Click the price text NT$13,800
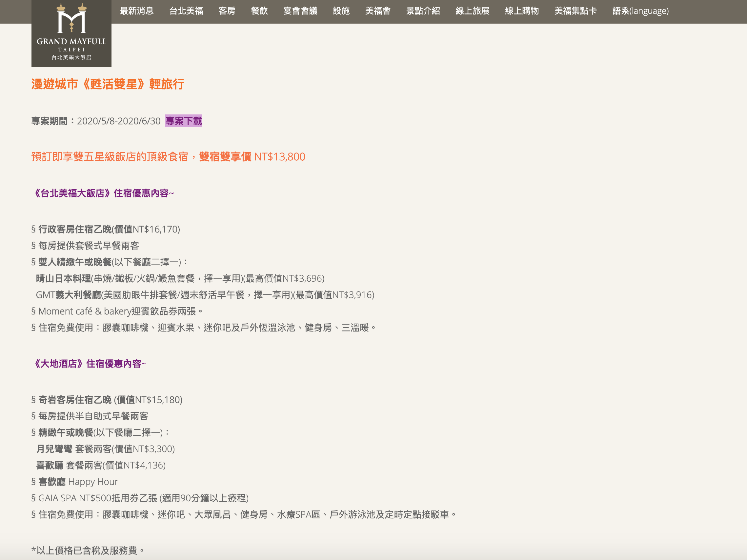Screen dimensions: 747x560 (280, 157)
